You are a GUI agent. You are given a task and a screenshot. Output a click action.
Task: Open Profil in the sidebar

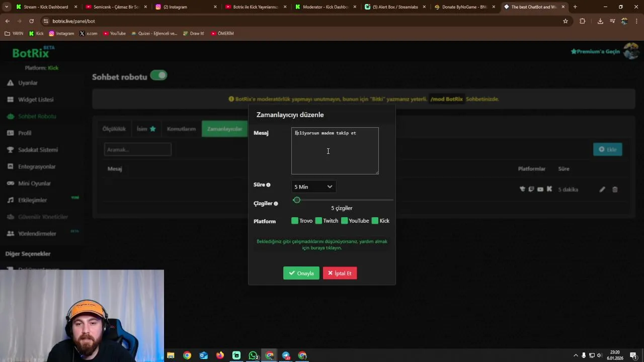click(x=25, y=133)
